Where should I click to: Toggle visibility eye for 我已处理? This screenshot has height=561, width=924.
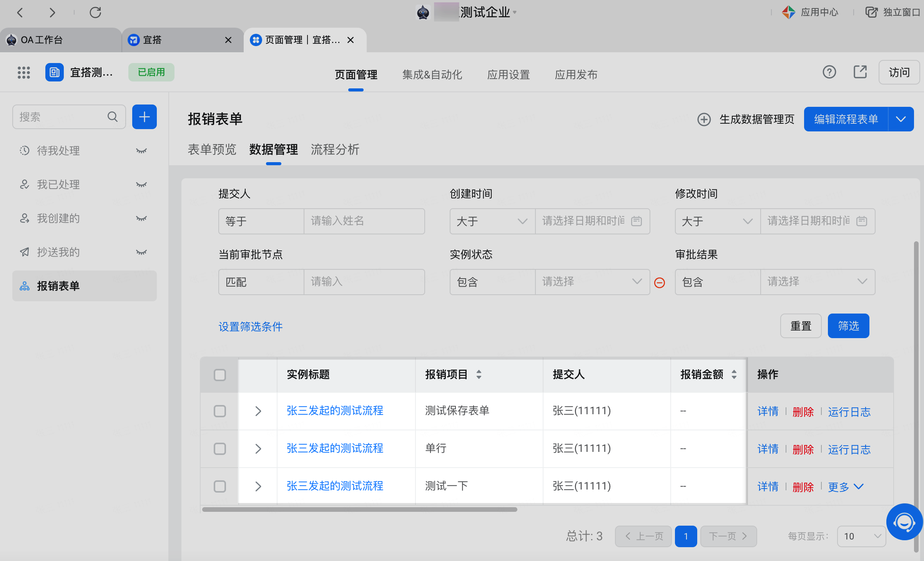click(x=141, y=184)
